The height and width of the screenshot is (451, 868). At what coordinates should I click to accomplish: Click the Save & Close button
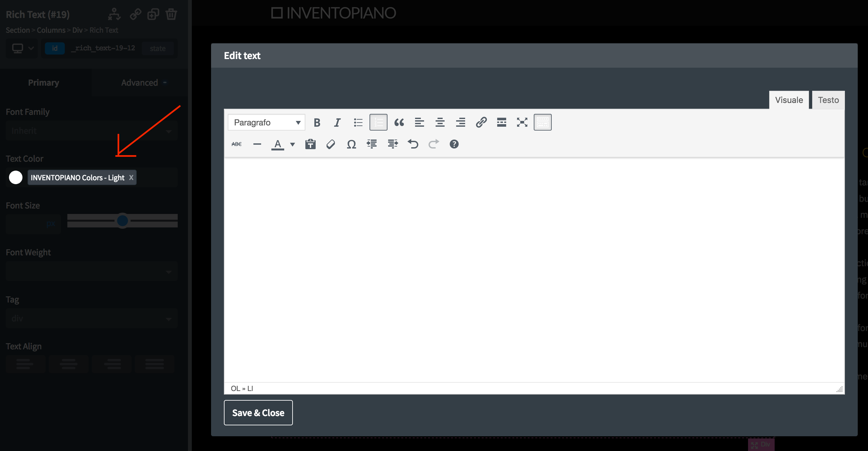pos(258,413)
